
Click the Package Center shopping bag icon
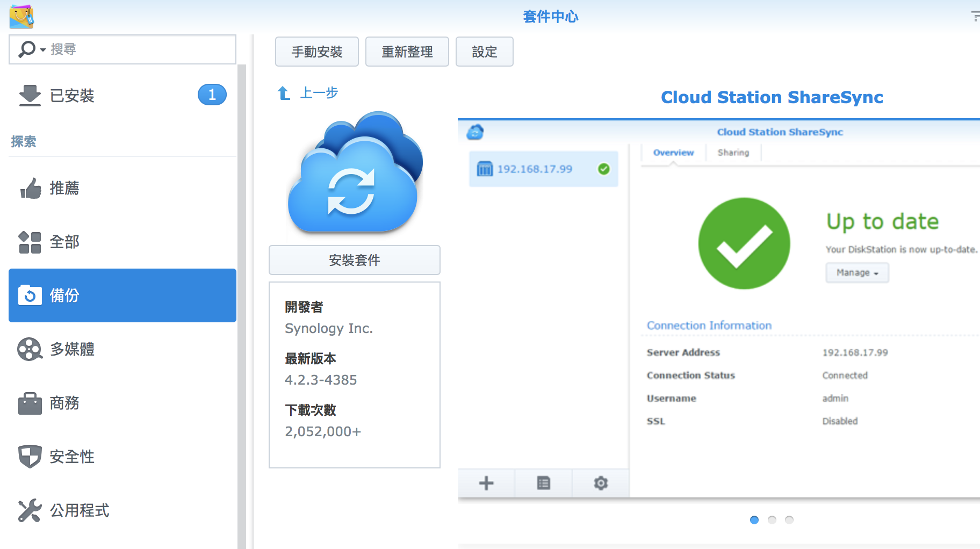21,16
